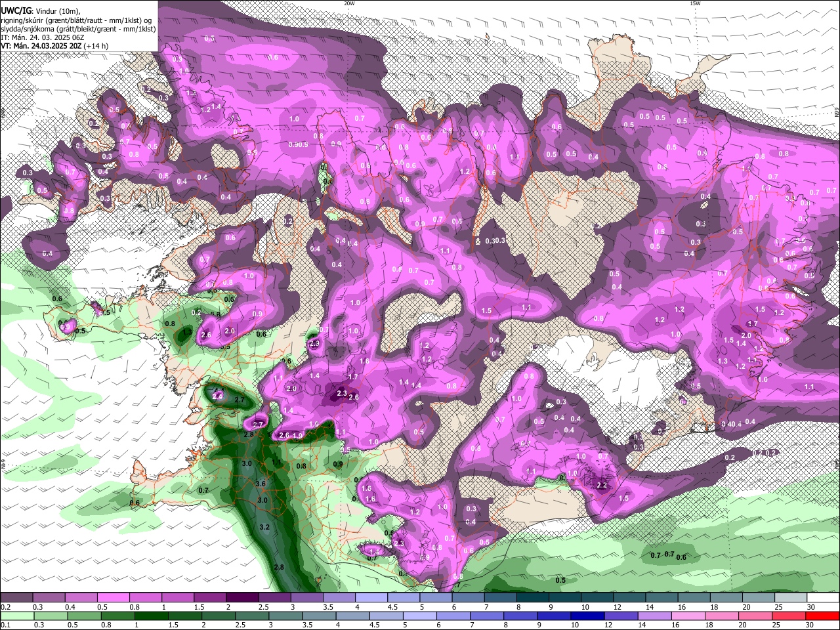Pick the snow scale swatch between 4 and 4.5
This screenshot has height=630, width=840.
[x=371, y=597]
